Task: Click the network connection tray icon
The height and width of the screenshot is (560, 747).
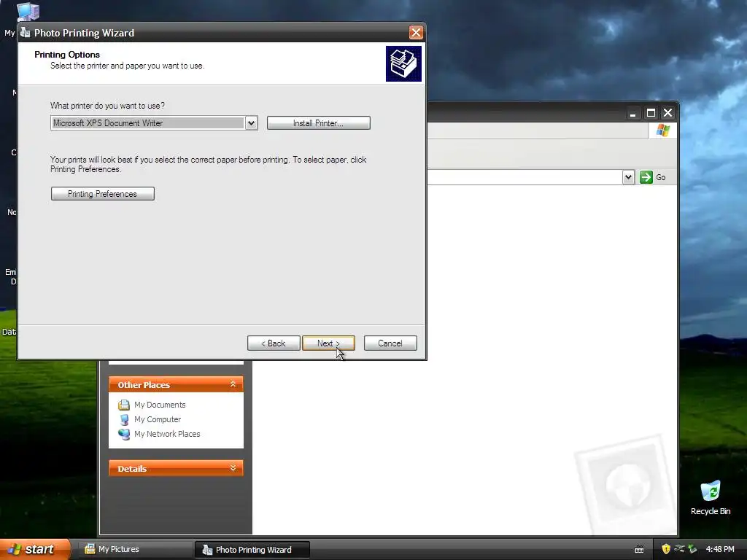Action: point(679,549)
